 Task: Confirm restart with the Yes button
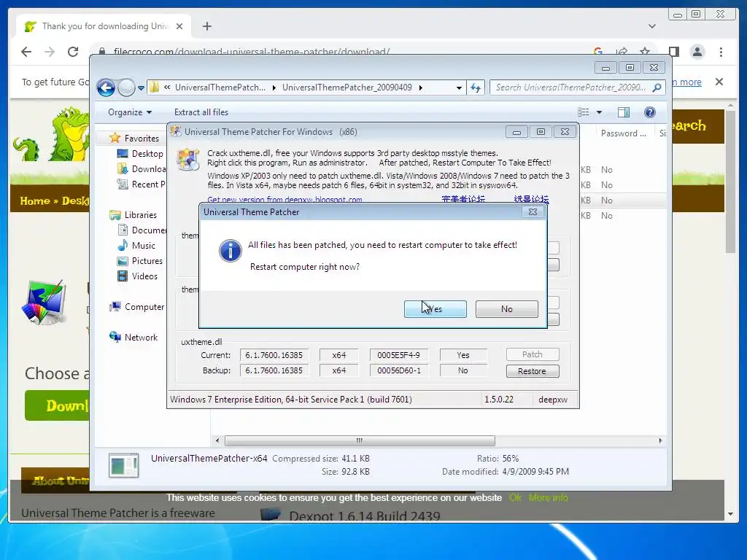click(x=435, y=309)
